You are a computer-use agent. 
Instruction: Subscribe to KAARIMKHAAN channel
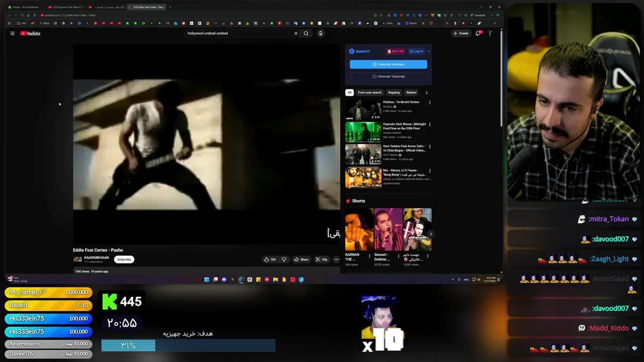(x=124, y=259)
